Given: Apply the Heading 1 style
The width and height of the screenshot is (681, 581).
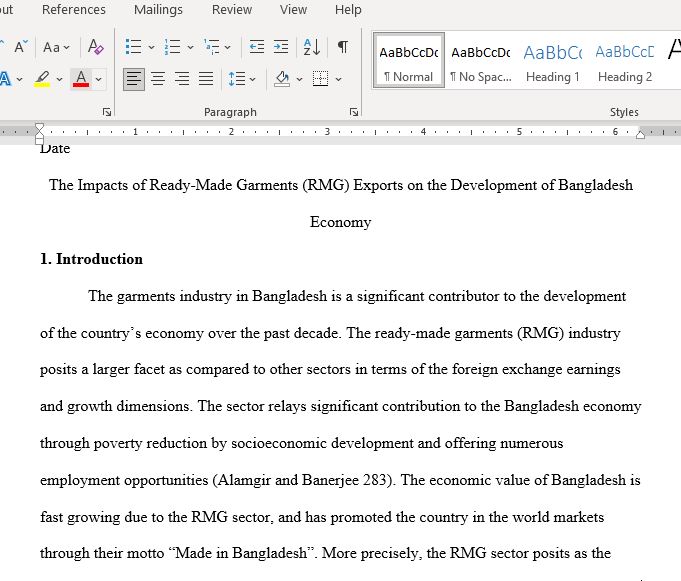Looking at the screenshot, I should point(552,60).
